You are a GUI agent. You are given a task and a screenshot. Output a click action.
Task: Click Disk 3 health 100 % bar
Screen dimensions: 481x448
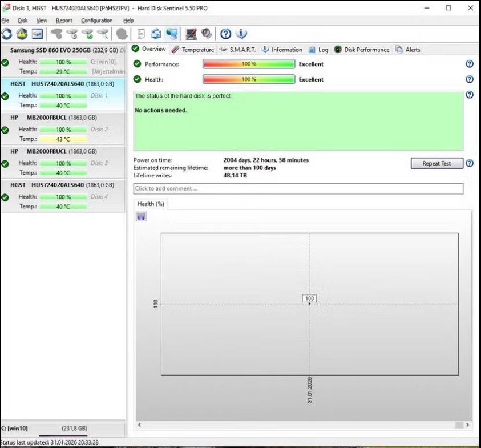(x=63, y=163)
